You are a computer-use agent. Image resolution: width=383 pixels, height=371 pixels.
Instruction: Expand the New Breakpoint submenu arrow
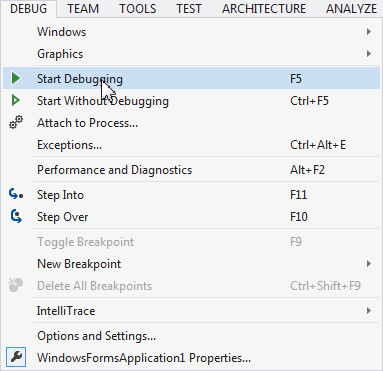pyautogui.click(x=368, y=264)
